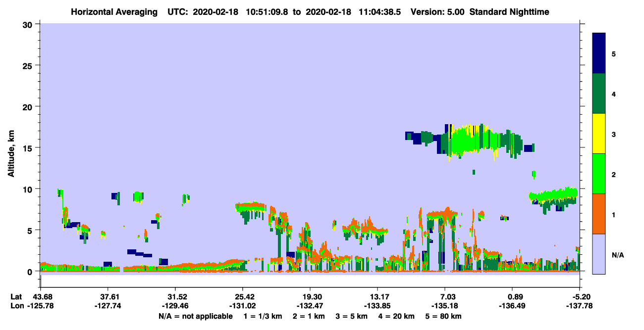Click longitude value -131.02
This screenshot has width=644, height=330.
tap(243, 306)
